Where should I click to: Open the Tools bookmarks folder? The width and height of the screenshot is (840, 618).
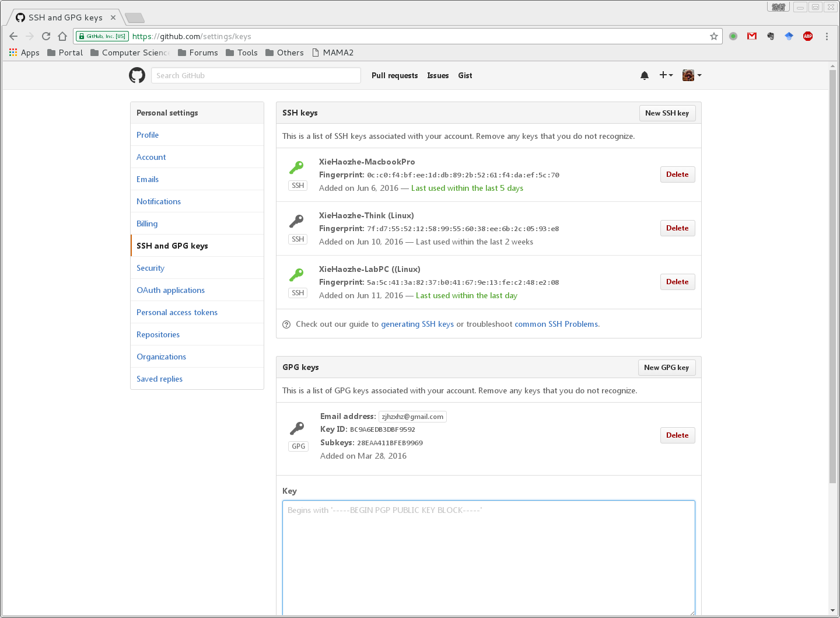coord(242,53)
